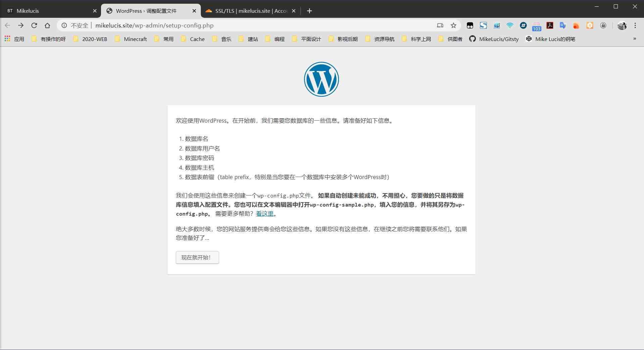
Task: Expand the 编程 bookmark folder
Action: 275,39
